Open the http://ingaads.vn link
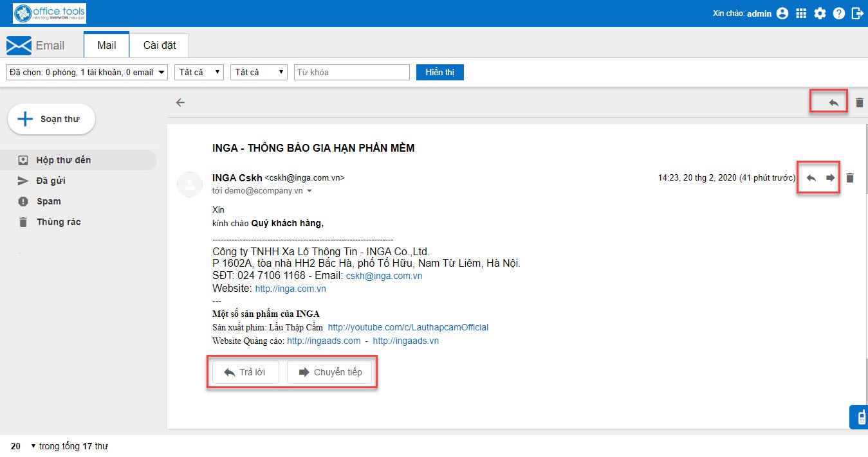The width and height of the screenshot is (868, 457). (406, 341)
